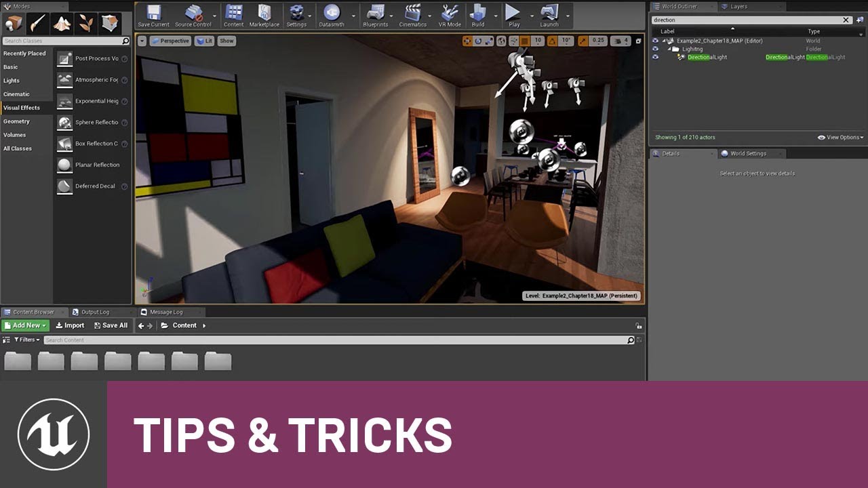Open Source Control in the toolbar
This screenshot has width=868, height=488.
pyautogui.click(x=193, y=16)
